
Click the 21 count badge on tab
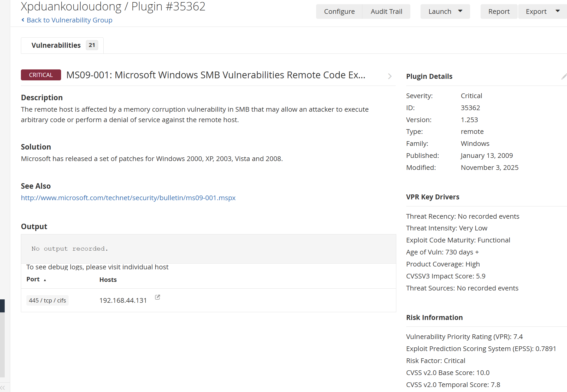[x=92, y=45]
